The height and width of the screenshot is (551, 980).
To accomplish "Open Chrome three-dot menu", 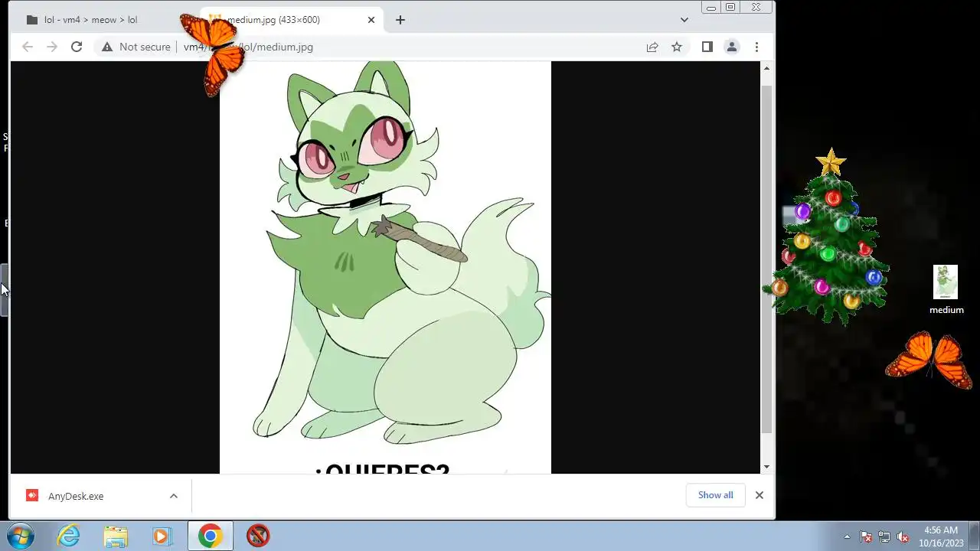I will tap(756, 47).
